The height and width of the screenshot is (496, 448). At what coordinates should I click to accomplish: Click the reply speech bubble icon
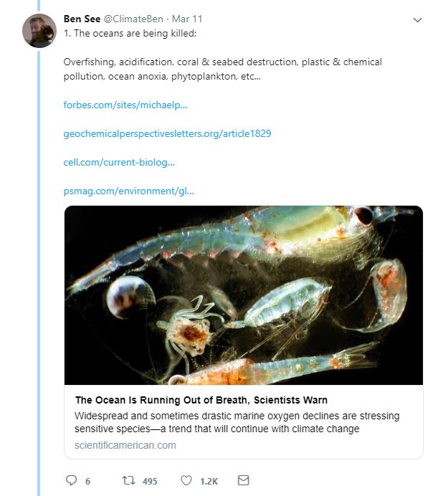point(71,481)
